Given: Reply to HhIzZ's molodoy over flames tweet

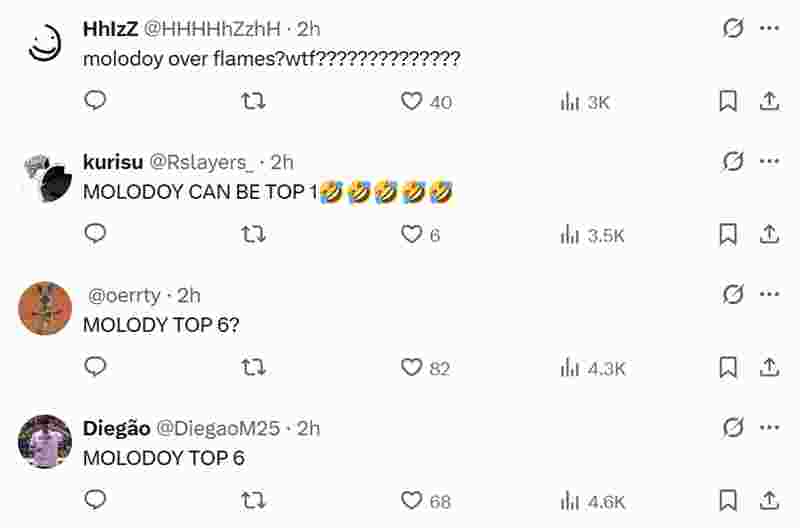Looking at the screenshot, I should click(x=95, y=100).
